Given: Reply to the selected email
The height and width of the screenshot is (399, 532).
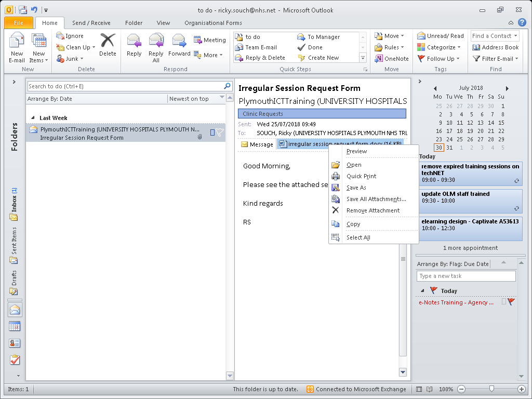Looking at the screenshot, I should click(134, 45).
